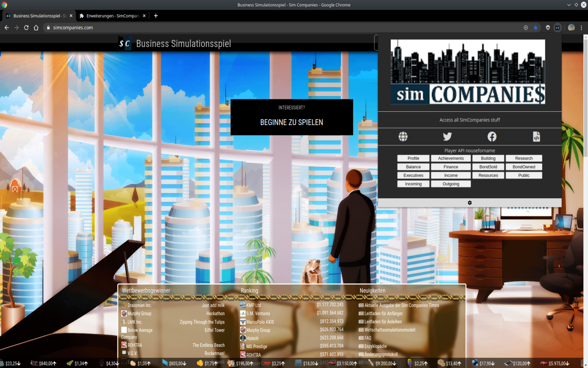Click the Profile API button
This screenshot has height=368, width=588.
click(413, 158)
